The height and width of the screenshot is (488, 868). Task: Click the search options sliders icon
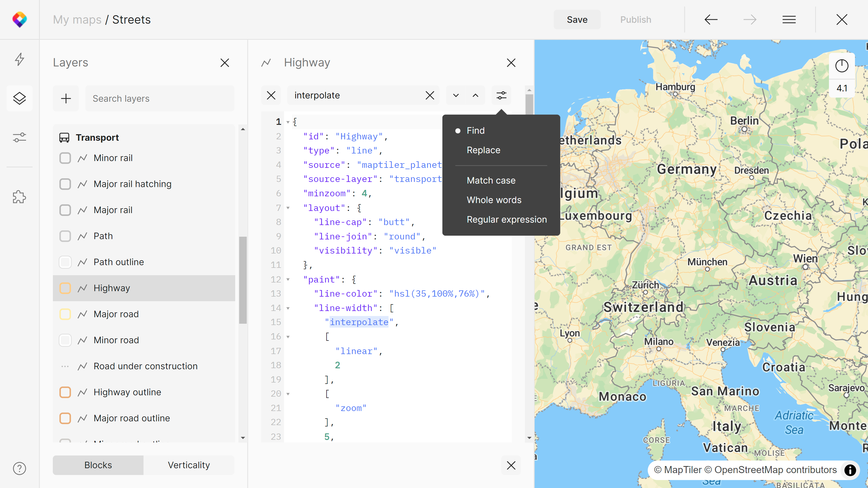(501, 95)
